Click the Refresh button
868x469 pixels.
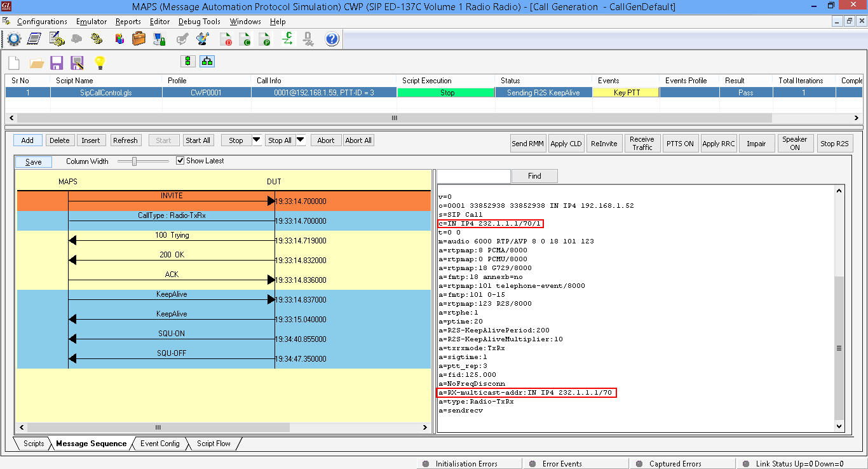point(125,140)
